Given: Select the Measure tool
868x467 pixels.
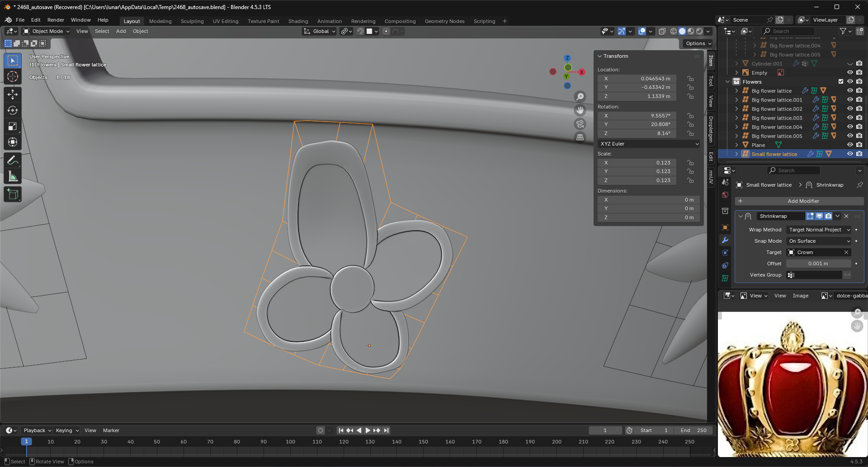Looking at the screenshot, I should (13, 177).
